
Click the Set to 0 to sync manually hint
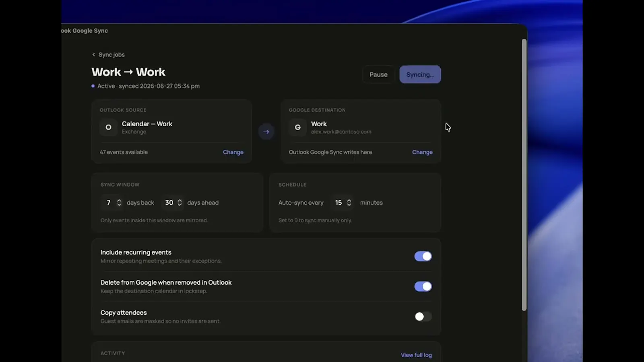[315, 220]
